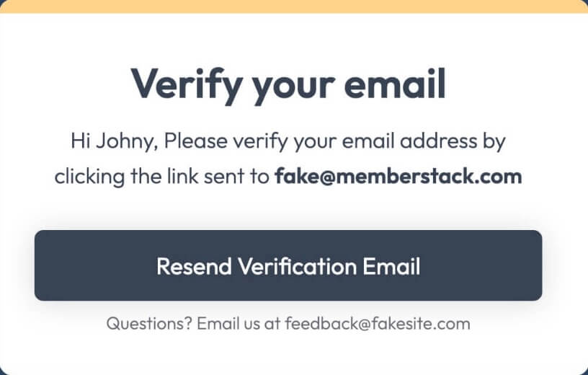
Task: Click 'Email us at' footer text
Action: [239, 323]
